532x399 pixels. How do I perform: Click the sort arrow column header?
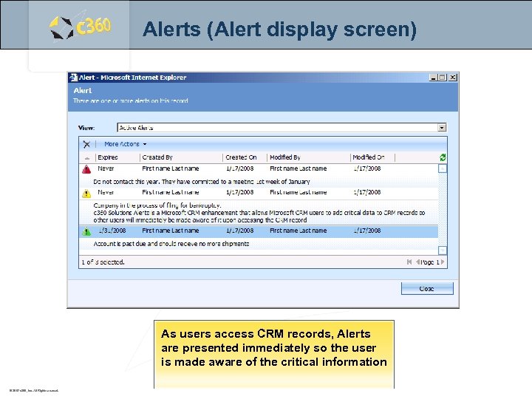coord(87,158)
